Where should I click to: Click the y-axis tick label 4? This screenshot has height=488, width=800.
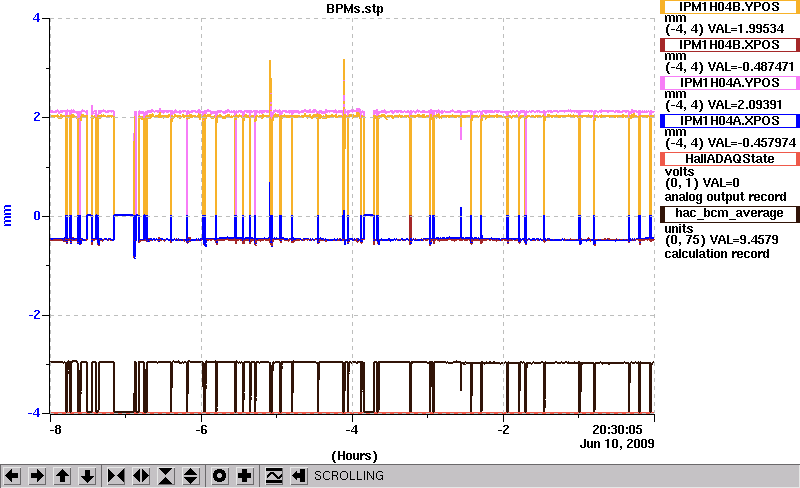click(x=36, y=18)
